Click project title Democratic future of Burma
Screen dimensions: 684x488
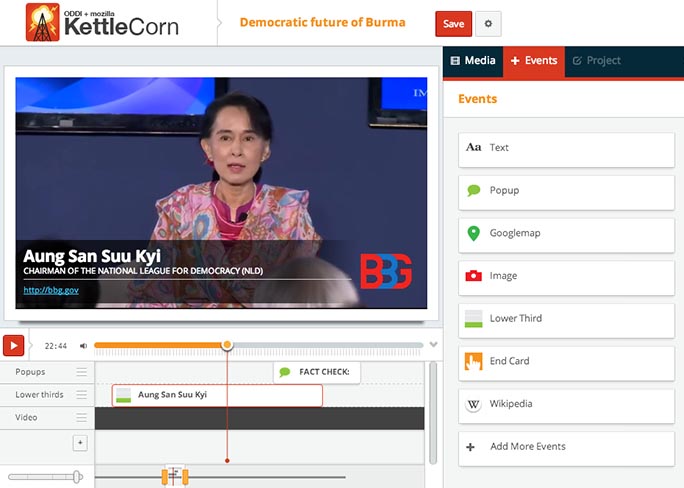(x=322, y=22)
